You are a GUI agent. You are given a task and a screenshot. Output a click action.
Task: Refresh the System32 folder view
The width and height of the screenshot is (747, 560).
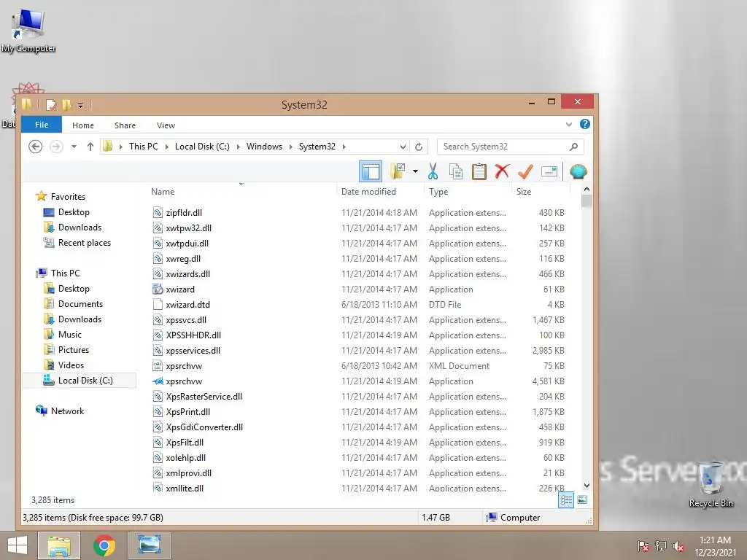[x=419, y=147]
